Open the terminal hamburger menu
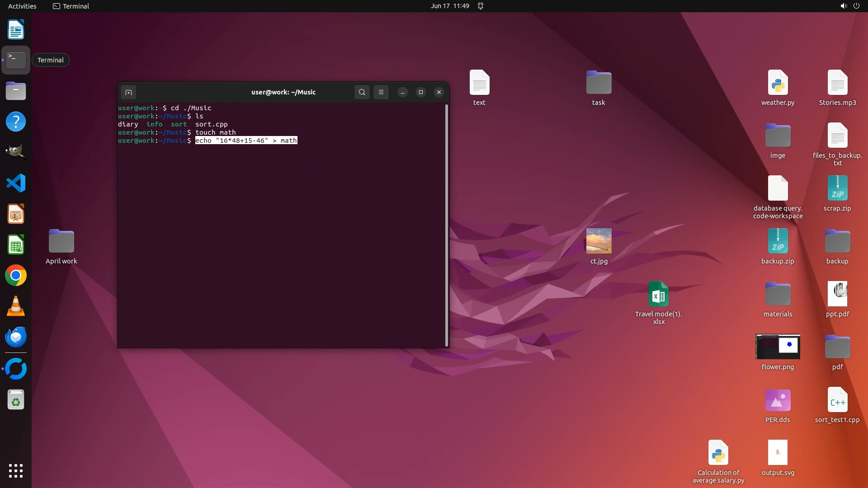The width and height of the screenshot is (868, 488). [381, 92]
